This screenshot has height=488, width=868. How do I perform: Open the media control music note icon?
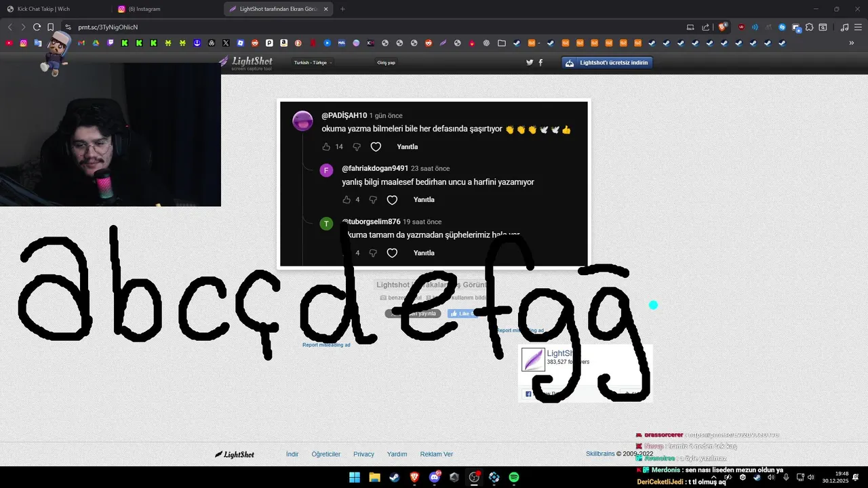(x=844, y=27)
